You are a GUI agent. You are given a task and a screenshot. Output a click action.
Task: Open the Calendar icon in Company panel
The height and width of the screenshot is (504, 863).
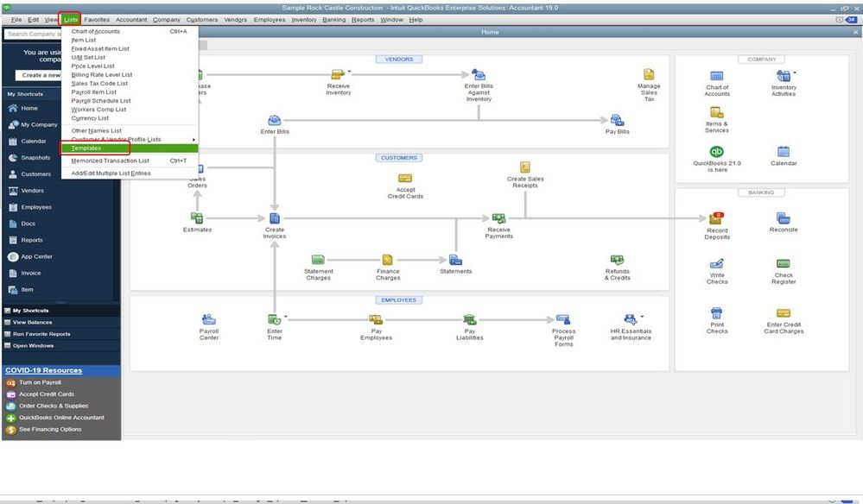click(x=784, y=152)
